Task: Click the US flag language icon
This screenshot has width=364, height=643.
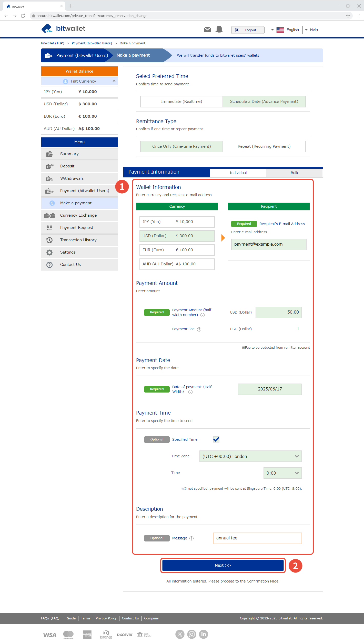Action: coord(280,30)
